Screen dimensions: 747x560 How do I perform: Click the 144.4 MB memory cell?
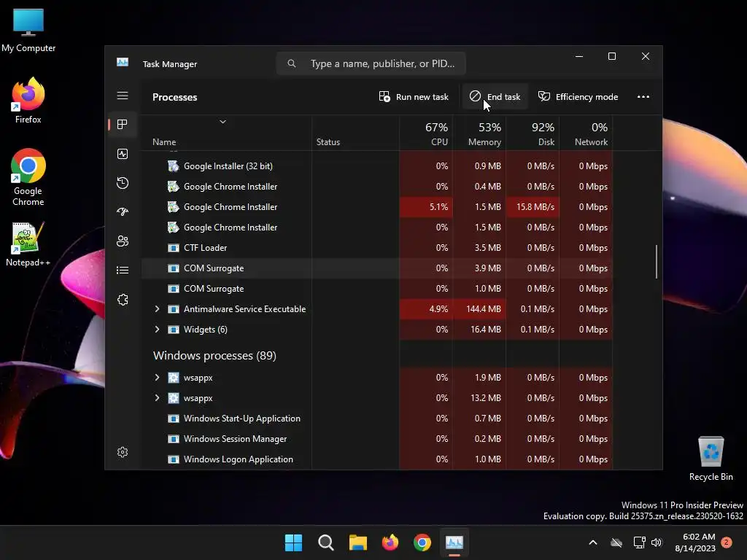pyautogui.click(x=479, y=308)
